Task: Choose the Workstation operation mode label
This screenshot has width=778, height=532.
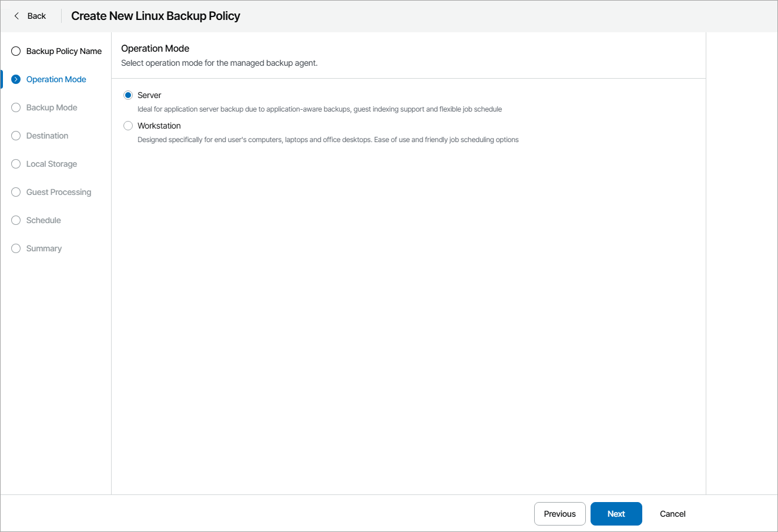Action: (x=159, y=126)
